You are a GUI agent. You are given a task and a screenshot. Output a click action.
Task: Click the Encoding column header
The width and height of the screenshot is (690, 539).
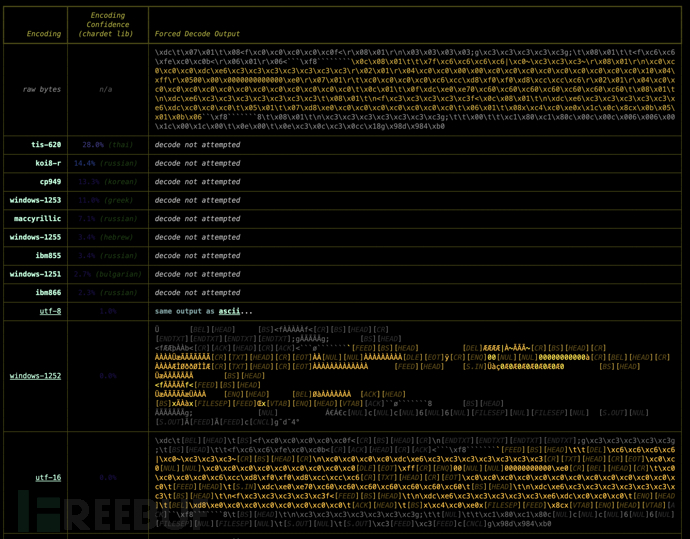(x=43, y=33)
